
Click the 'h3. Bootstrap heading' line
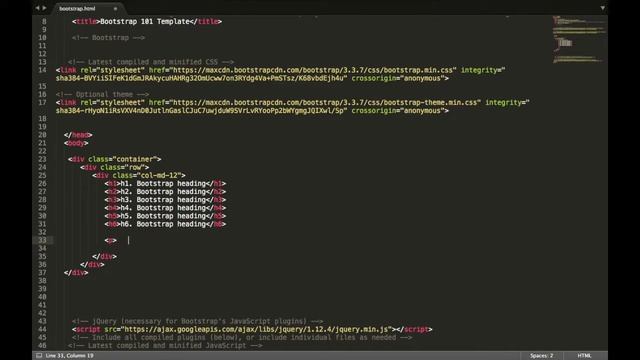[165, 200]
